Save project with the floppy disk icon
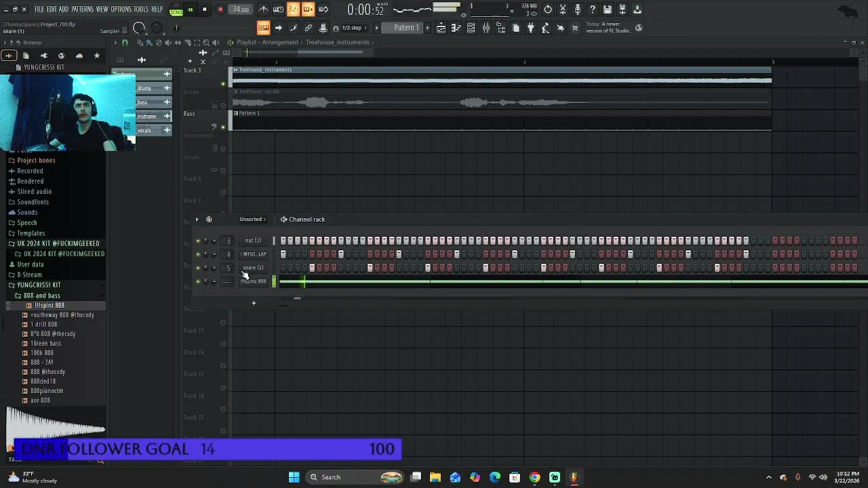 pyautogui.click(x=608, y=9)
